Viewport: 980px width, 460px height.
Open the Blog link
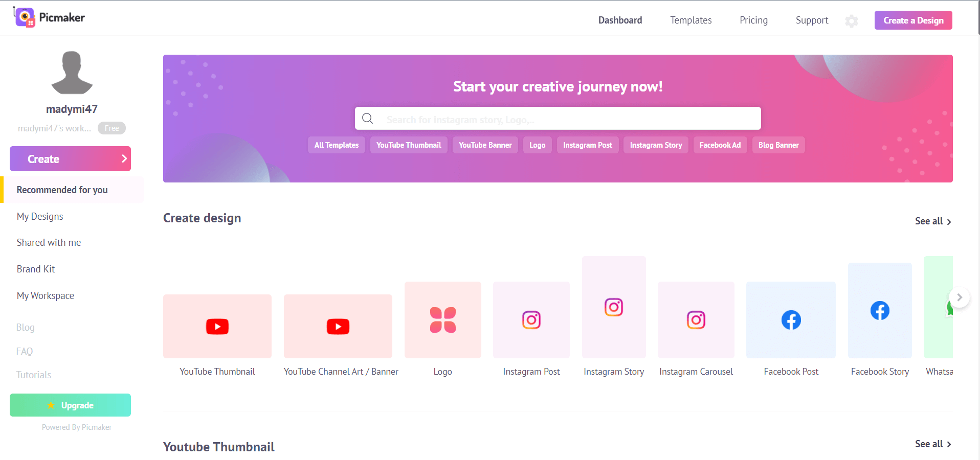click(x=26, y=327)
